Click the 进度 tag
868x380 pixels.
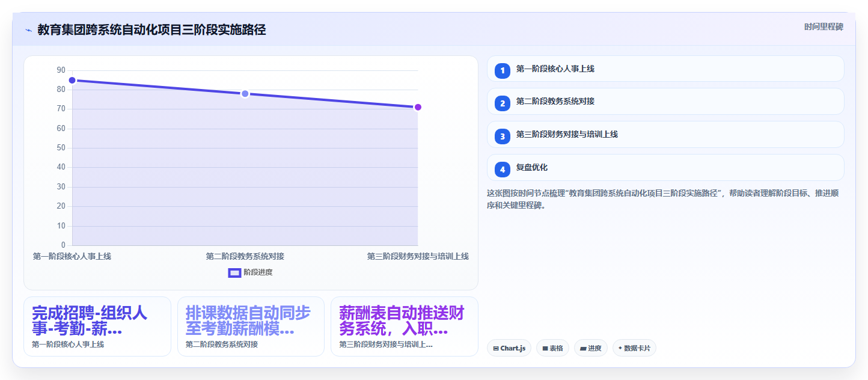click(x=591, y=348)
